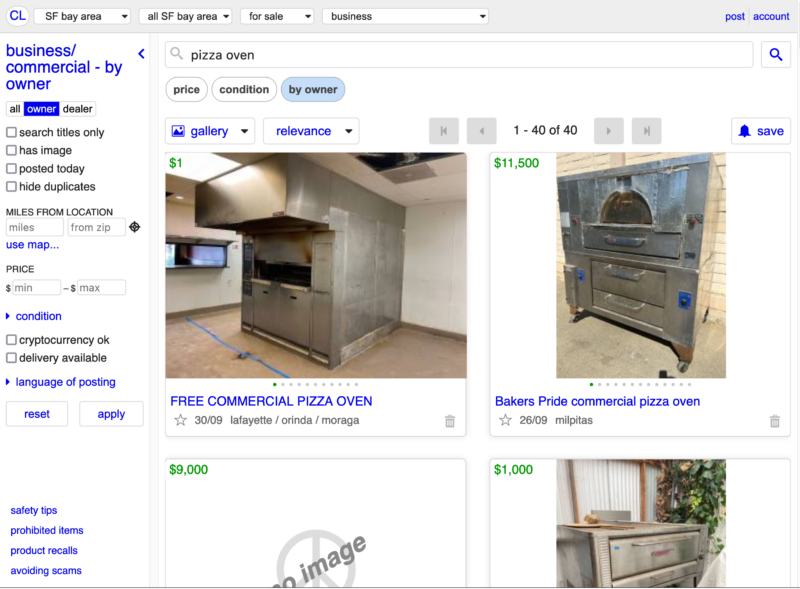Click the bell save-search button

point(761,131)
